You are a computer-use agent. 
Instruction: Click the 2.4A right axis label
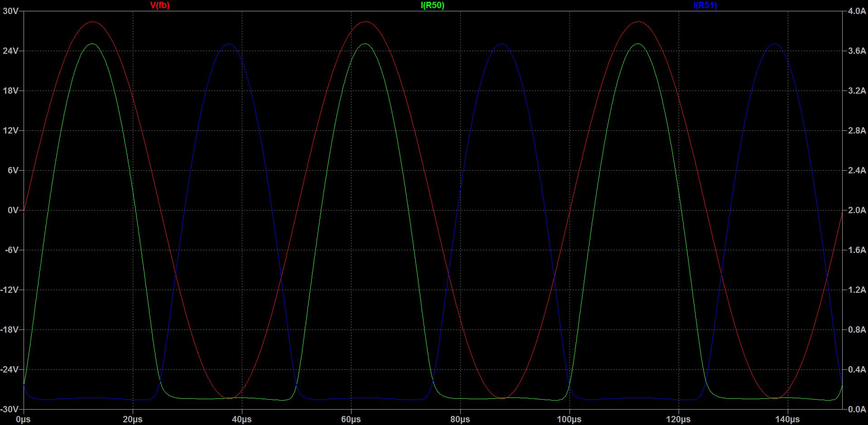click(857, 170)
